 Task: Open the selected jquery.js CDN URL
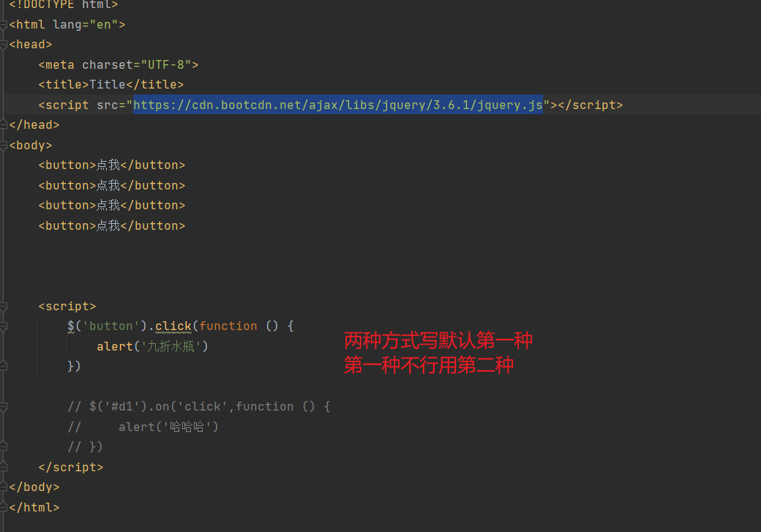coord(338,105)
